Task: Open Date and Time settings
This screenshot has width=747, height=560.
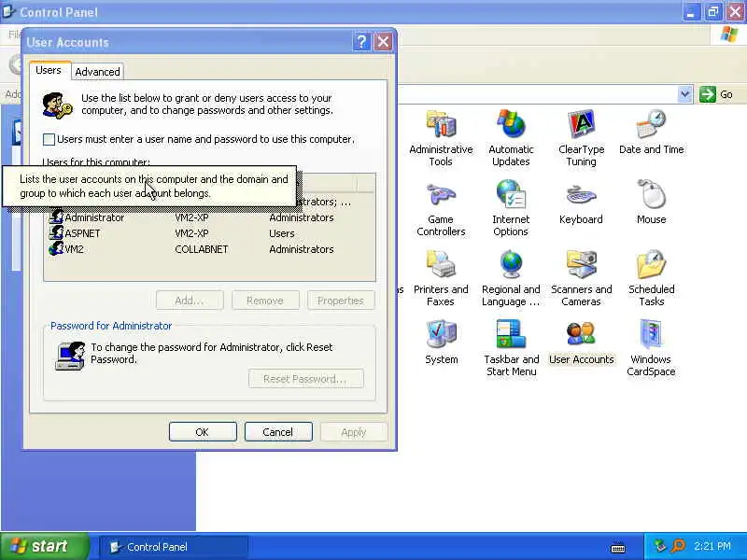Action: (x=651, y=132)
